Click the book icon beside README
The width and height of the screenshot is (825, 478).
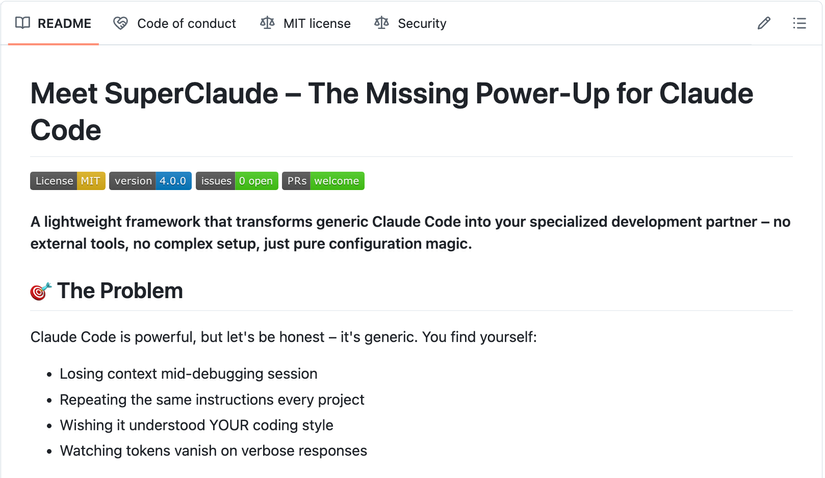pyautogui.click(x=22, y=23)
